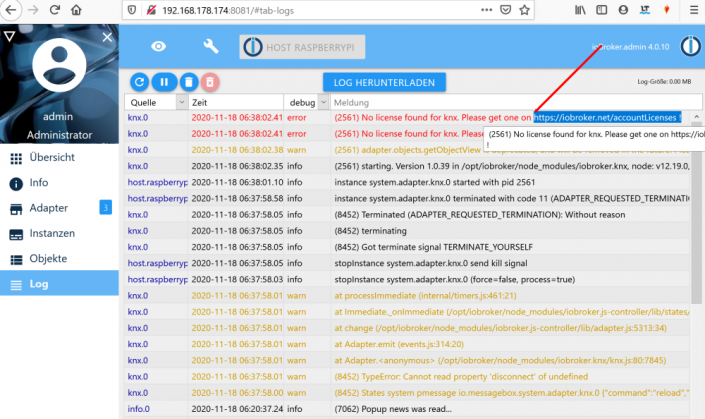Open the debug log level dropdown
Screen dimensions: 705x419
click(x=322, y=102)
